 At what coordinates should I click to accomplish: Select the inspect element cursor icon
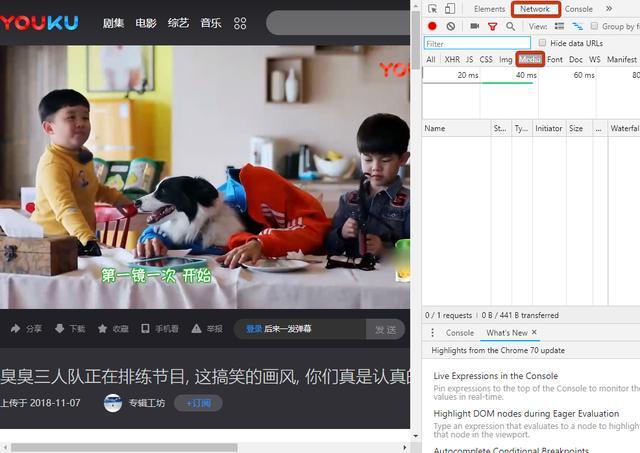pyautogui.click(x=433, y=9)
